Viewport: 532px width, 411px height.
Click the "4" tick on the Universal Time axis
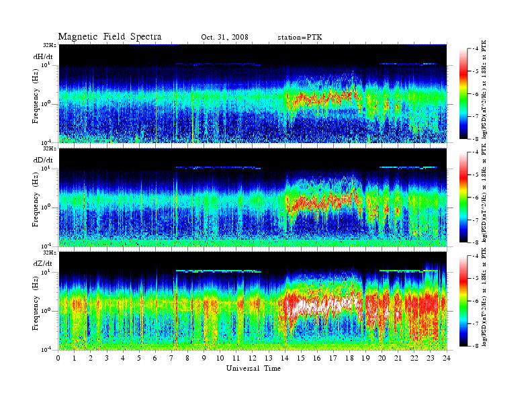123,358
